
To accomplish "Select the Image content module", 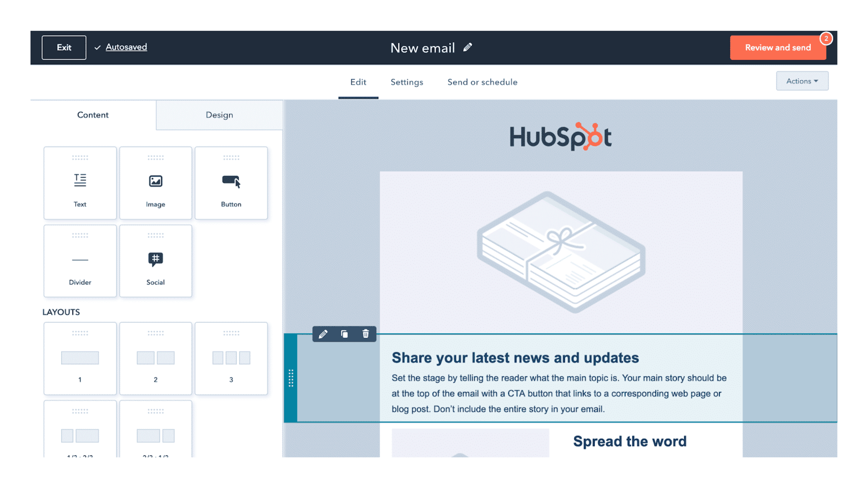I will point(155,183).
